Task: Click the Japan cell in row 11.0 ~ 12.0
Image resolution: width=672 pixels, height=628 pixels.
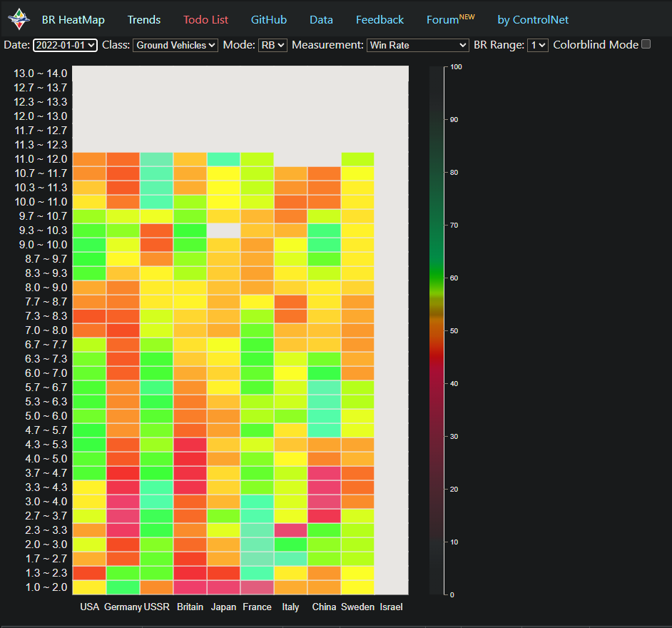Action: click(x=223, y=159)
